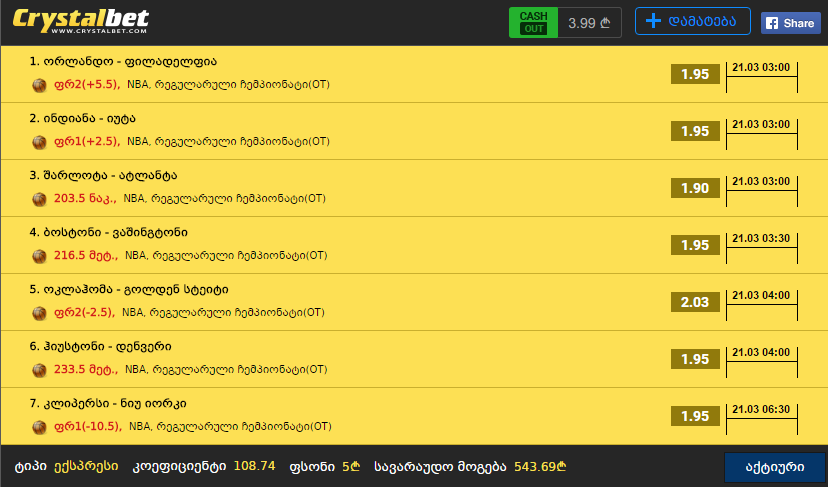Click the basketball icon for ინდიანა - იუტა
Image resolution: width=828 pixels, height=487 pixels.
tap(39, 142)
